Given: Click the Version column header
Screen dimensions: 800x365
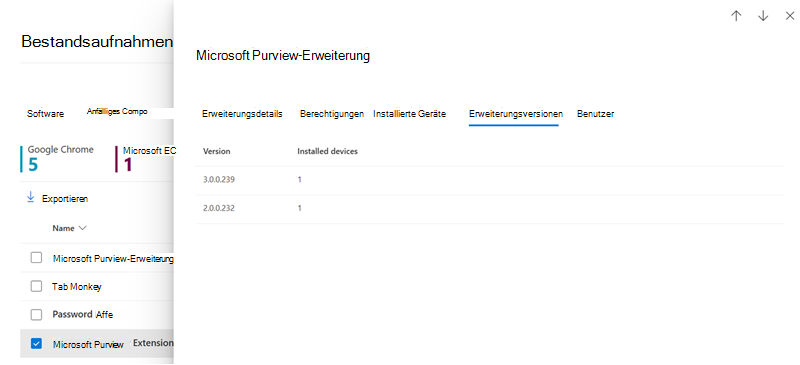Looking at the screenshot, I should (216, 152).
